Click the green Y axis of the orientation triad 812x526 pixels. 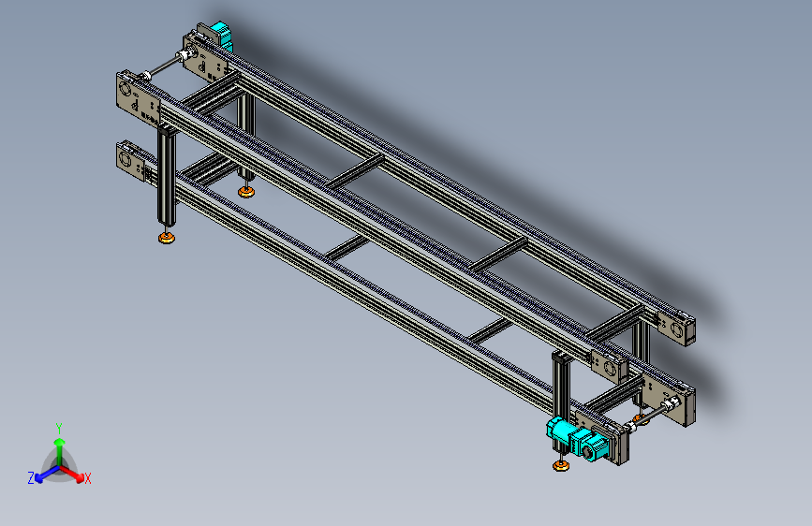pyautogui.click(x=60, y=451)
